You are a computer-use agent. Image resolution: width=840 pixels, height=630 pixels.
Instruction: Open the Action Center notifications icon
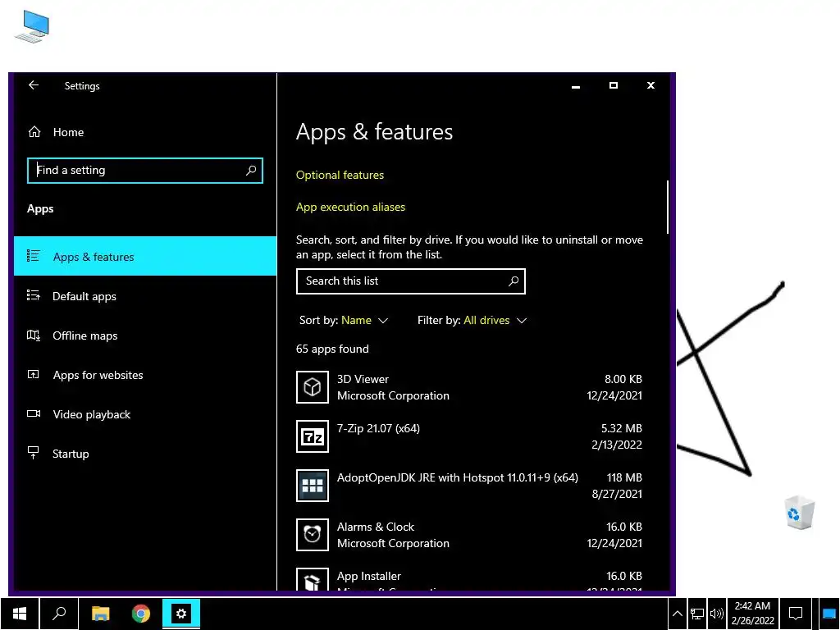796,614
